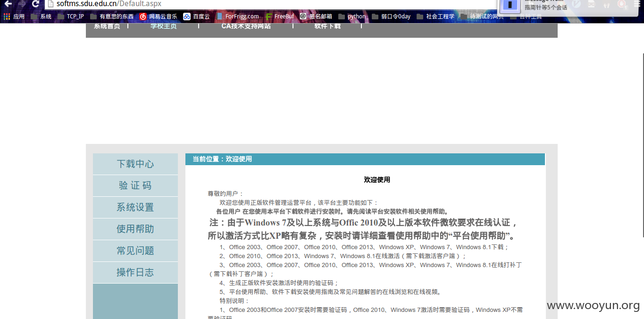Open the 待测试的网页 bookmark folder
The image size is (644, 319).
[x=482, y=17]
